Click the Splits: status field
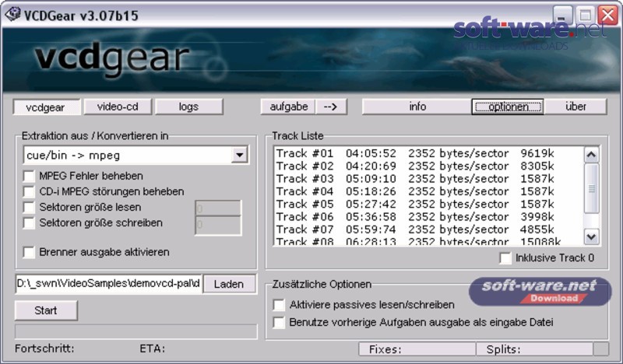This screenshot has width=623, height=364. tap(534, 349)
